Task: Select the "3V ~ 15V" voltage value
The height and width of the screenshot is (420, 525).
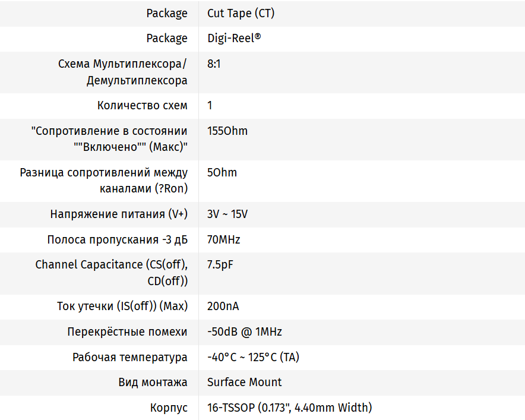Action: (227, 214)
